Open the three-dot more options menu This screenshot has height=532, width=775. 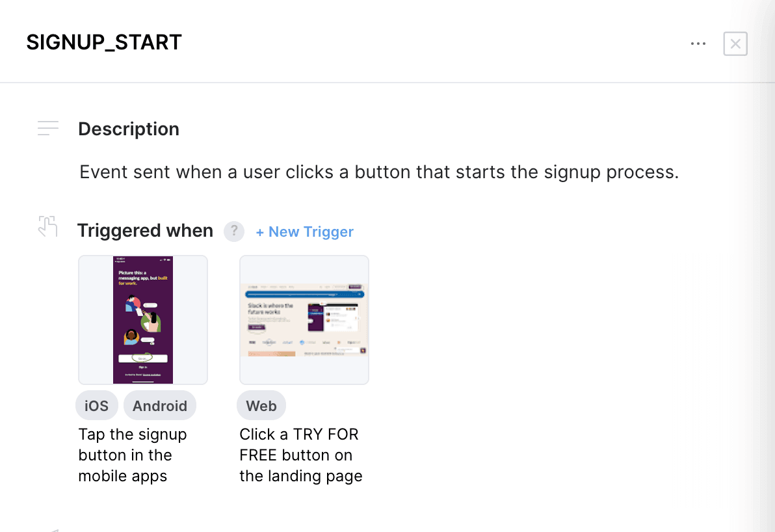[698, 44]
